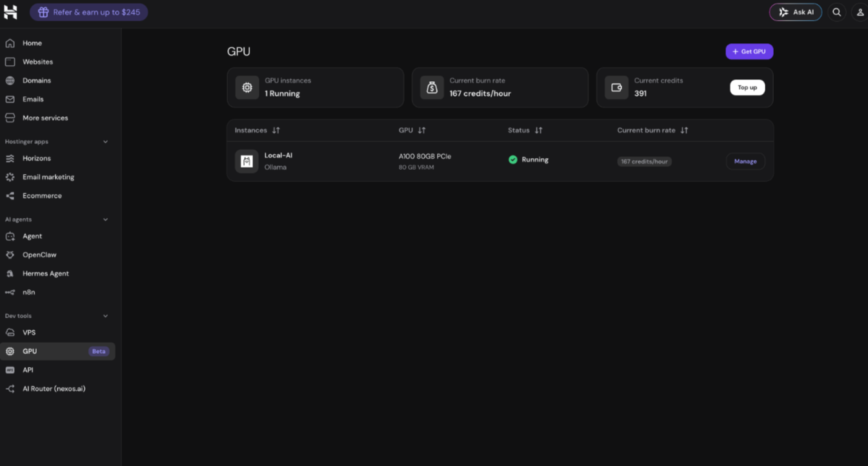Click the Beta badge next to GPU

(x=99, y=351)
